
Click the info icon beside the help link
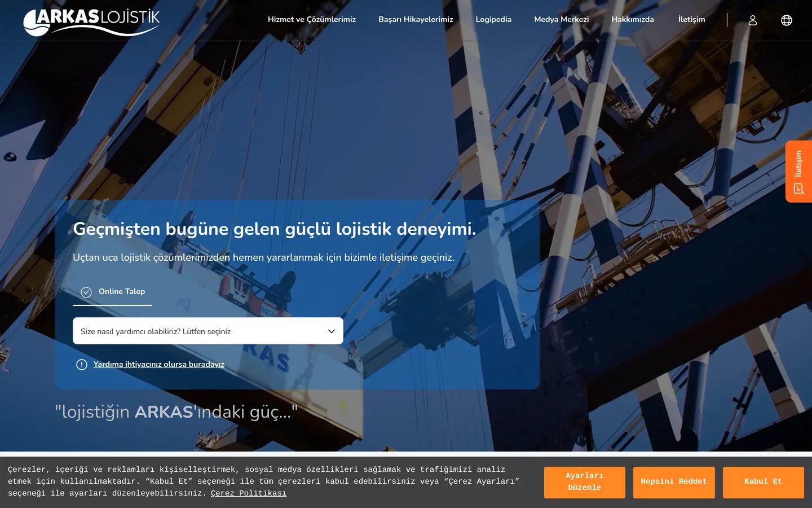pos(82,365)
